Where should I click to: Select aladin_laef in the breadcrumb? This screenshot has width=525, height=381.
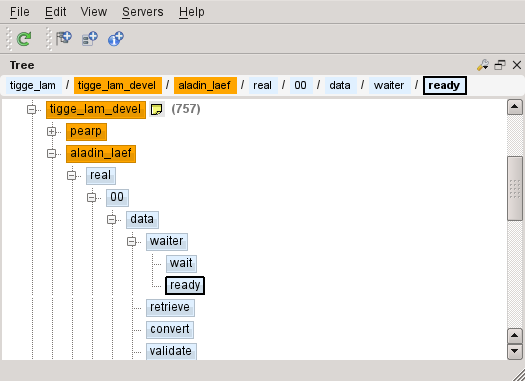[205, 85]
